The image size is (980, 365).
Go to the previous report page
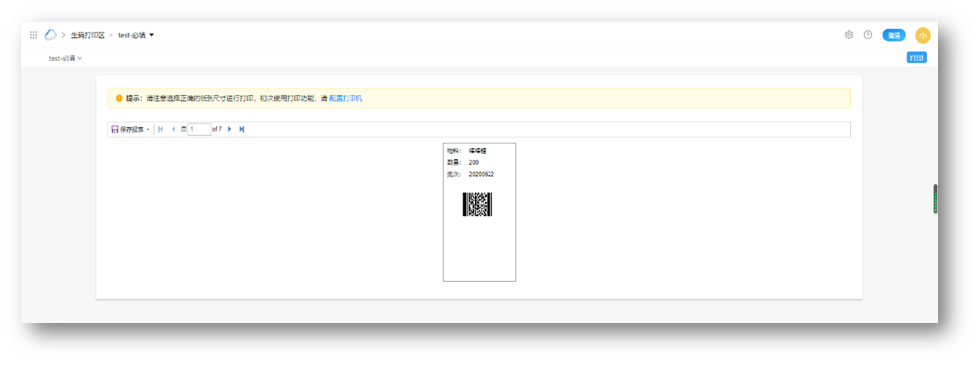pyautogui.click(x=173, y=129)
